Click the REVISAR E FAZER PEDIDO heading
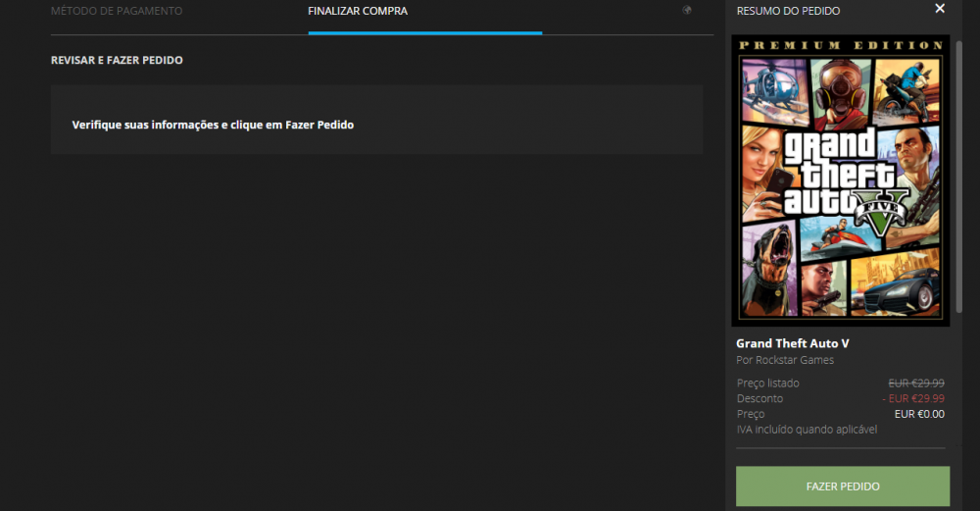The height and width of the screenshot is (511, 980). click(x=117, y=60)
